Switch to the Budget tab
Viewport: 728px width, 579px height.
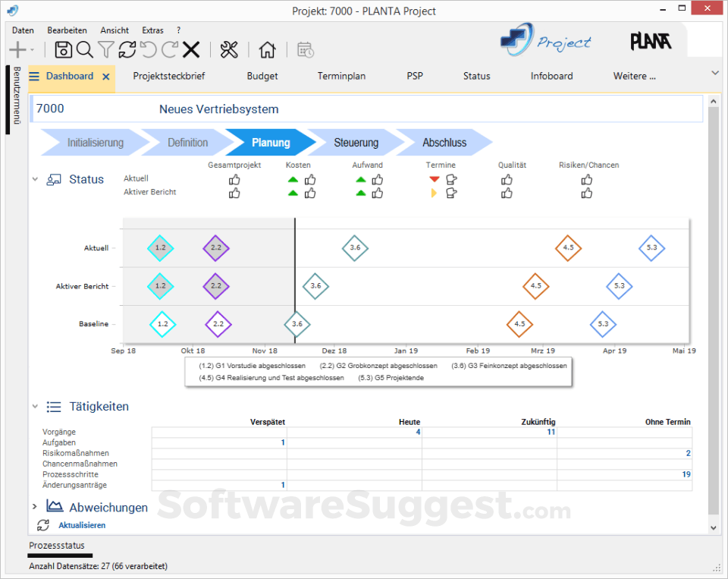point(262,76)
